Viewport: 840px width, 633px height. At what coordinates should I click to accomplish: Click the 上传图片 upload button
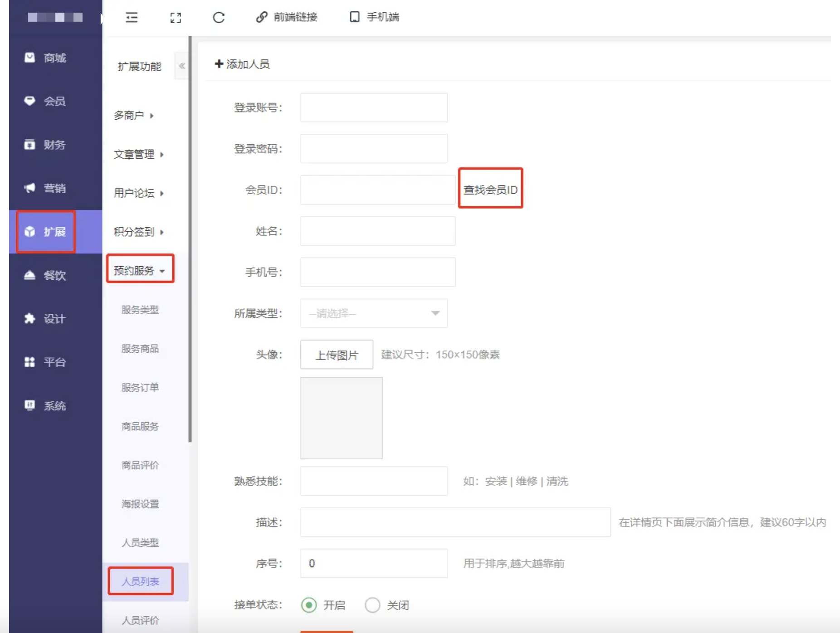337,355
